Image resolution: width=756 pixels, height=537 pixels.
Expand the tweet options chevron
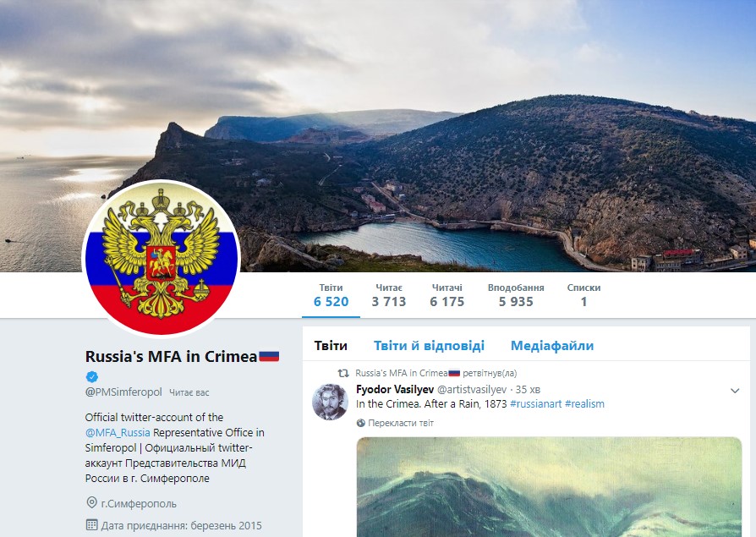pyautogui.click(x=735, y=391)
